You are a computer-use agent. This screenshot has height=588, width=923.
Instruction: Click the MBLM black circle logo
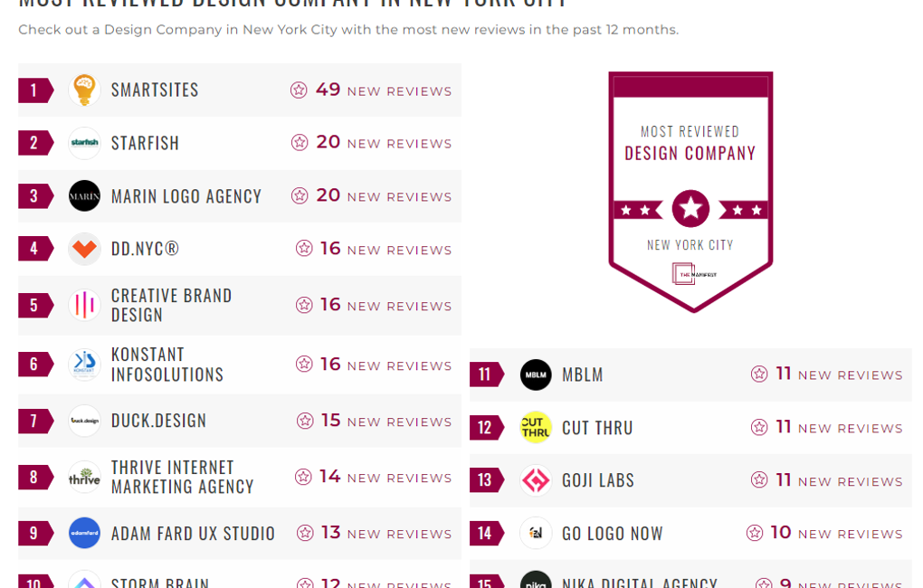pyautogui.click(x=536, y=375)
